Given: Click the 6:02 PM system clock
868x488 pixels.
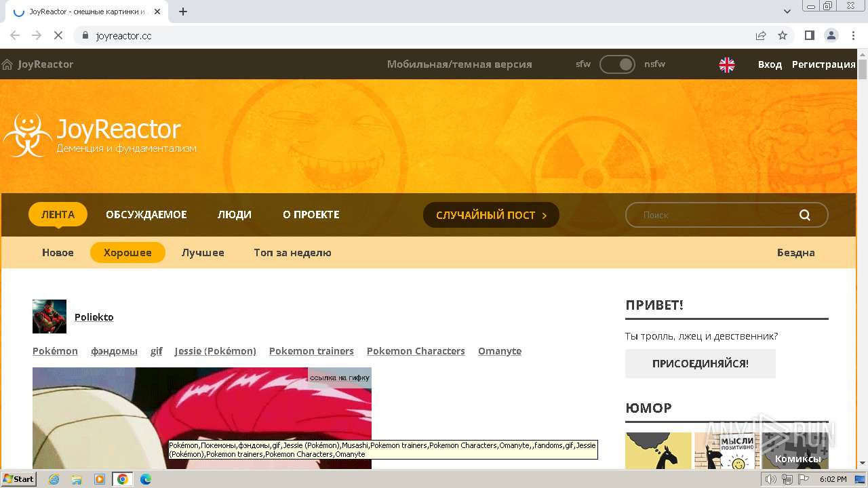Looking at the screenshot, I should pos(833,479).
